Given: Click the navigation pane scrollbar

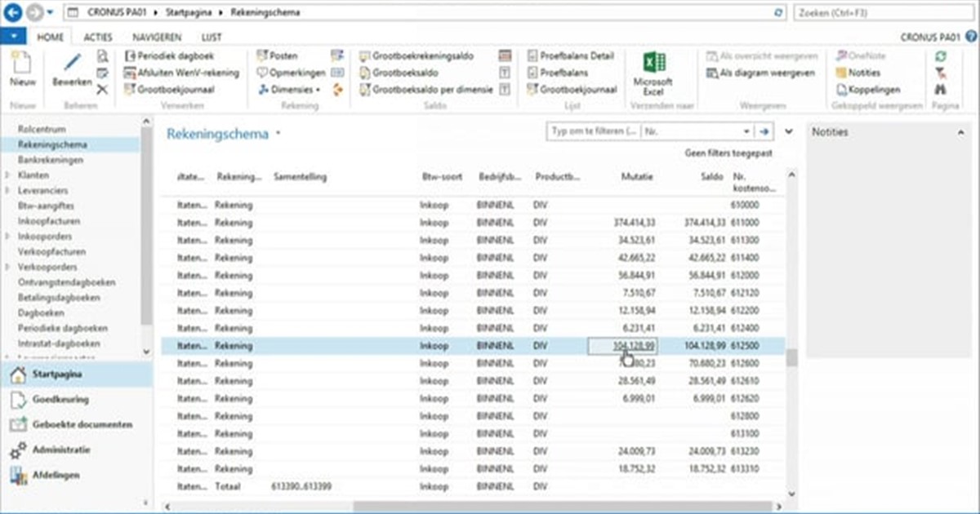Looking at the screenshot, I should point(146,225).
